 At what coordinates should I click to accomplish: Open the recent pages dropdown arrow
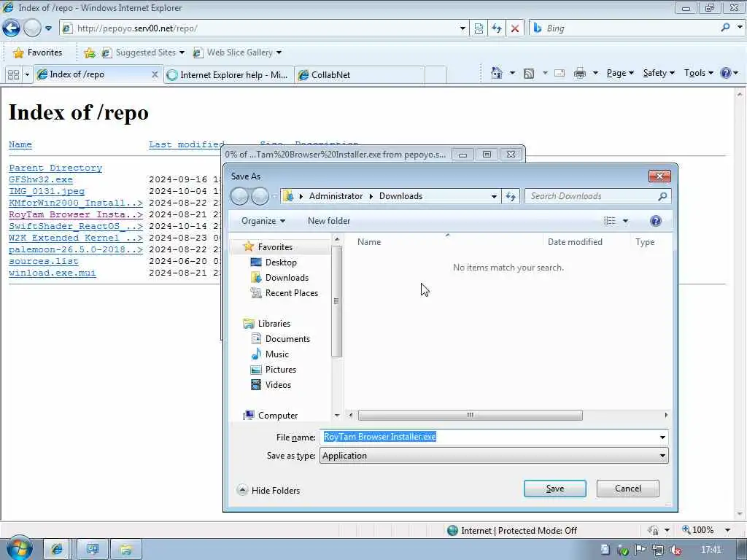[48, 28]
